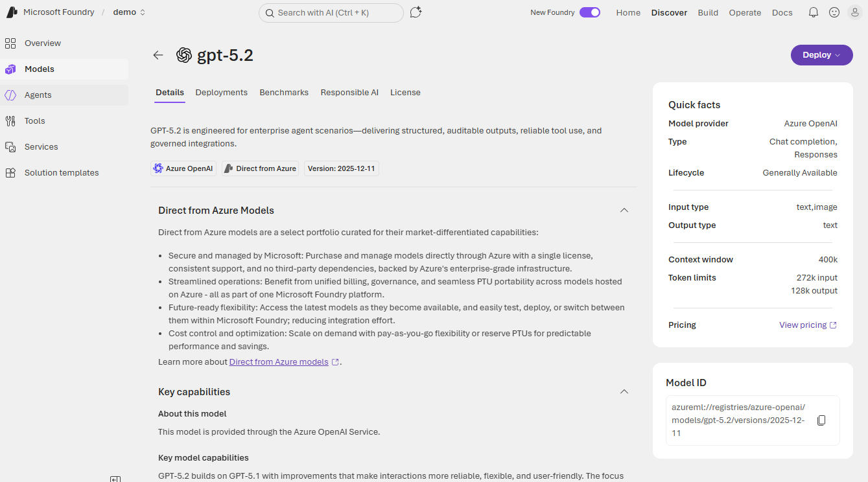
Task: Click the 272k input token limit
Action: tap(817, 278)
